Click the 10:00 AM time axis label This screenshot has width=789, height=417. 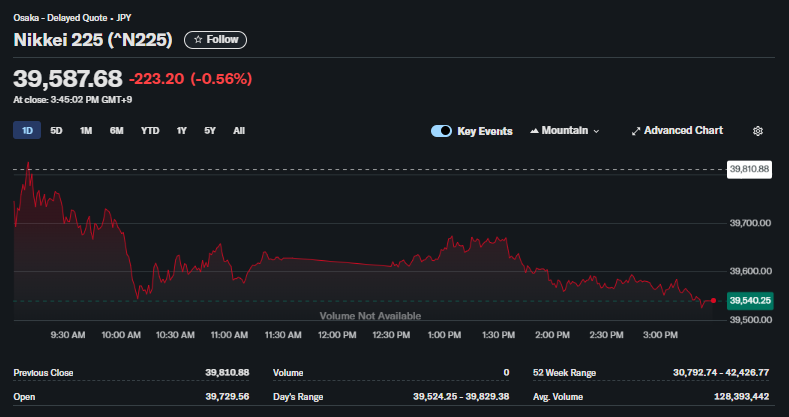point(121,335)
